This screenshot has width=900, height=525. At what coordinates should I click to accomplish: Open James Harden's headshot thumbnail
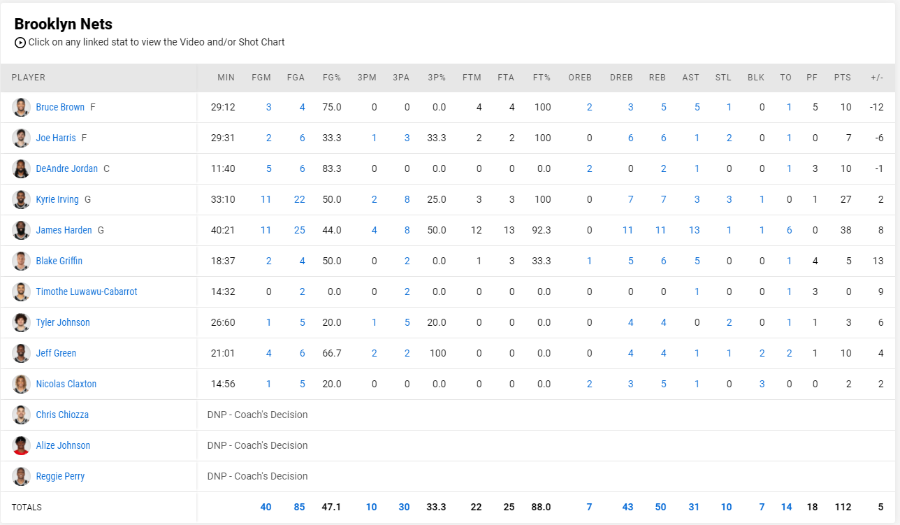pos(21,230)
